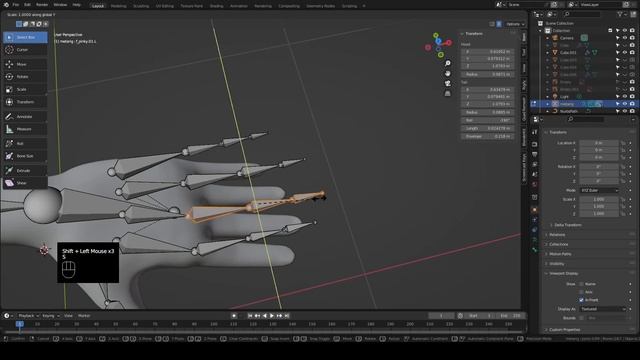Select the Select Box tool
Viewport: 640px width, 360px height.
(x=25, y=37)
